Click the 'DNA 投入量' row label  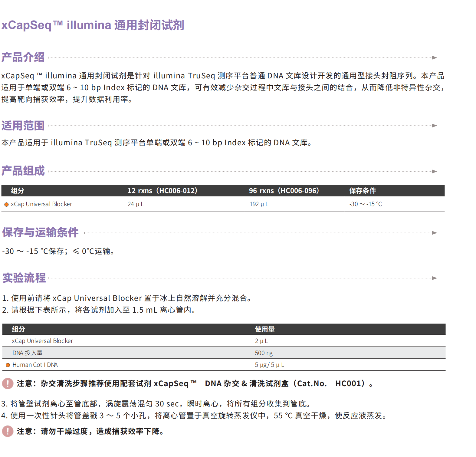click(28, 353)
